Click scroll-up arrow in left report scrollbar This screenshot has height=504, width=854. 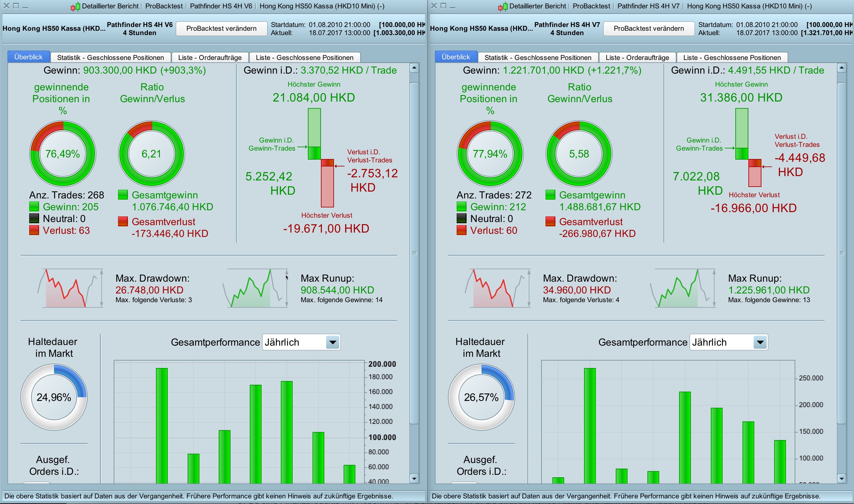pyautogui.click(x=414, y=68)
